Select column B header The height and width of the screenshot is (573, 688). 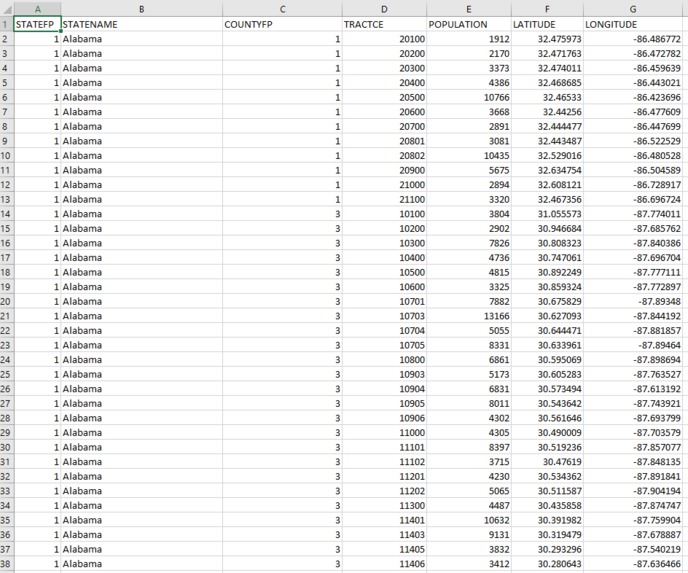point(141,9)
